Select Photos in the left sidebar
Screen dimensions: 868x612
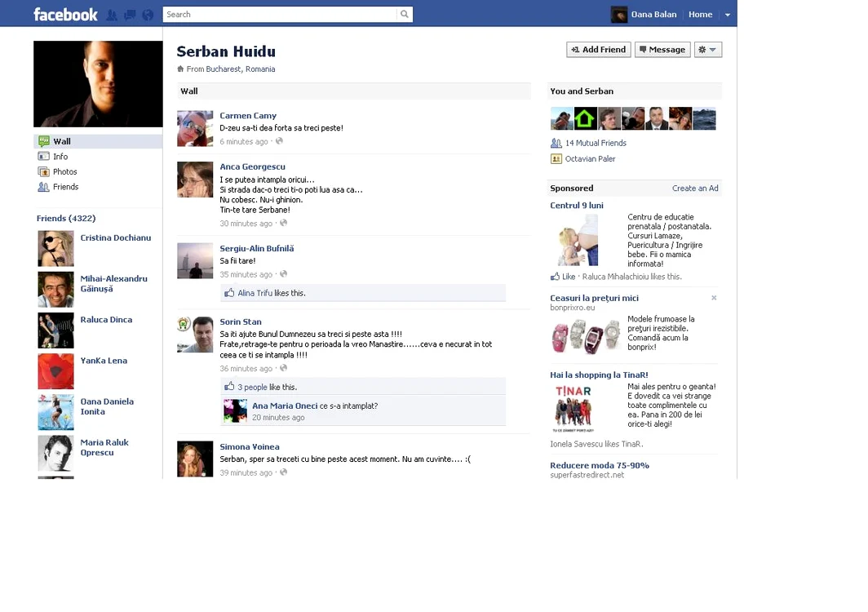pyautogui.click(x=64, y=171)
